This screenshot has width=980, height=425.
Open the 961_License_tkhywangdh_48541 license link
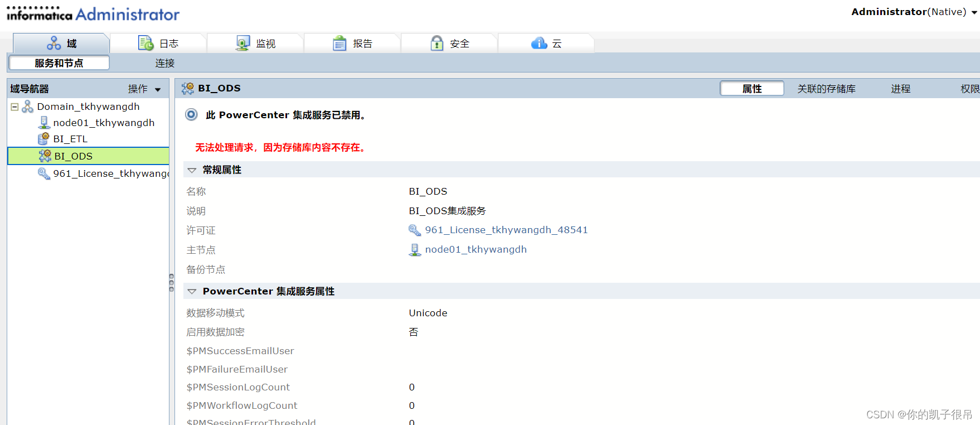pyautogui.click(x=506, y=230)
